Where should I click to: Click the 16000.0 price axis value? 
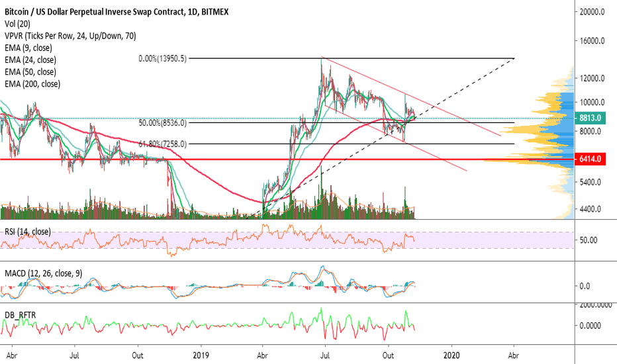[x=593, y=41]
